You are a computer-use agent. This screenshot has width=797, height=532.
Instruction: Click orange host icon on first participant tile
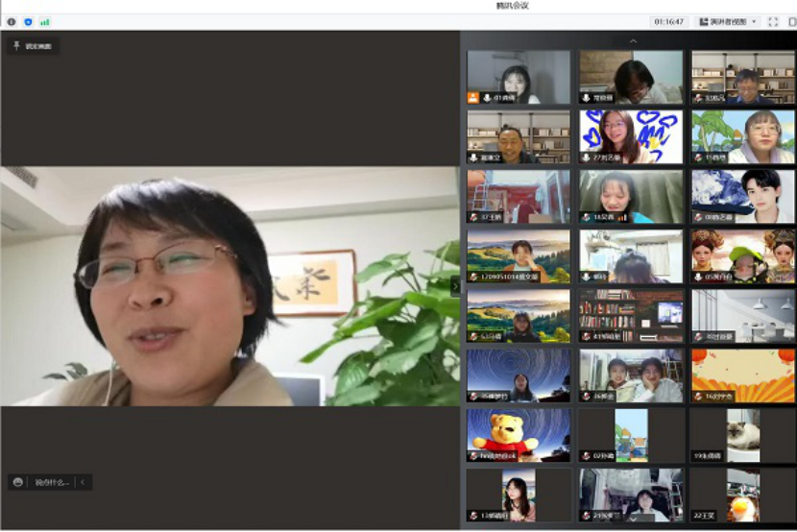[472, 98]
